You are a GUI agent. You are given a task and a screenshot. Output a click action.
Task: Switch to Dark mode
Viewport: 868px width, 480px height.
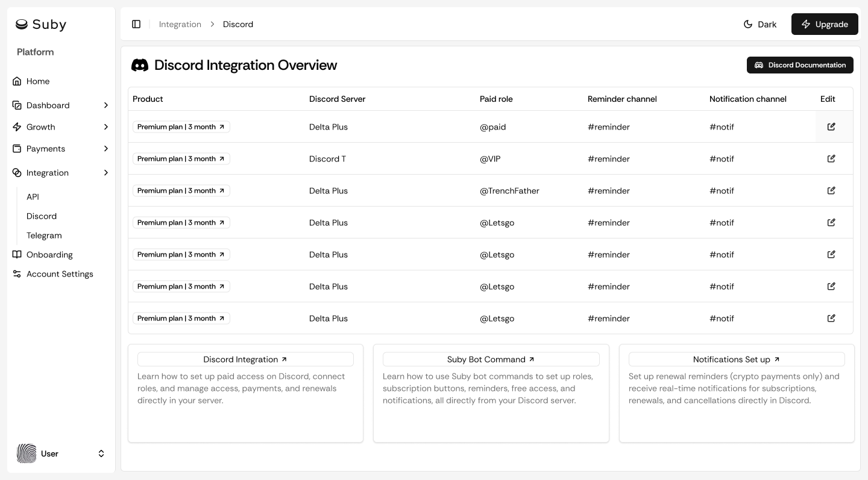759,24
